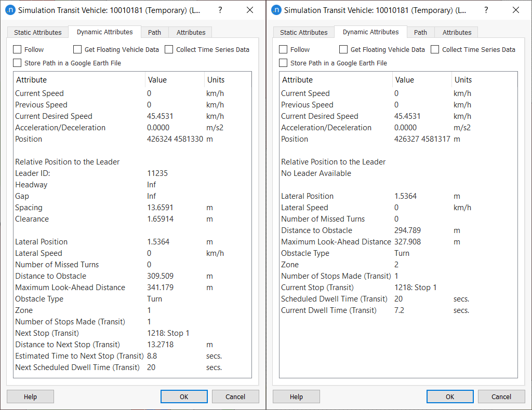Viewport: 532px width, 410px height.
Task: Click the question mark in the right dialog's title bar
Action: pyautogui.click(x=485, y=10)
